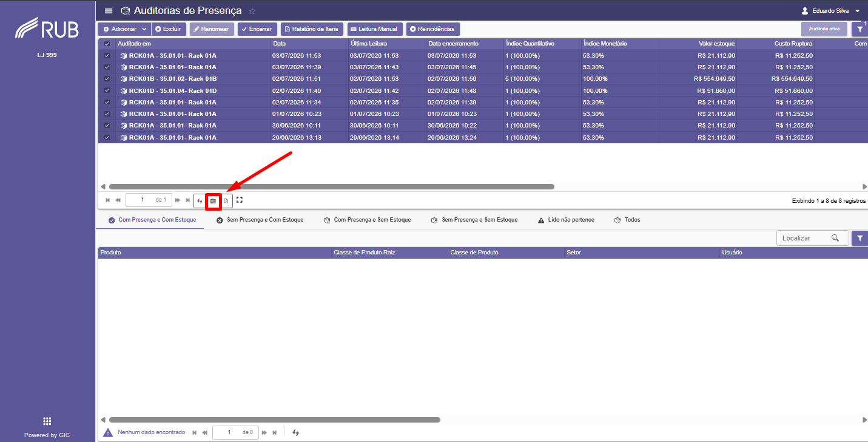The height and width of the screenshot is (442, 868).
Task: Click the Auditoria ativa button
Action: (824, 29)
